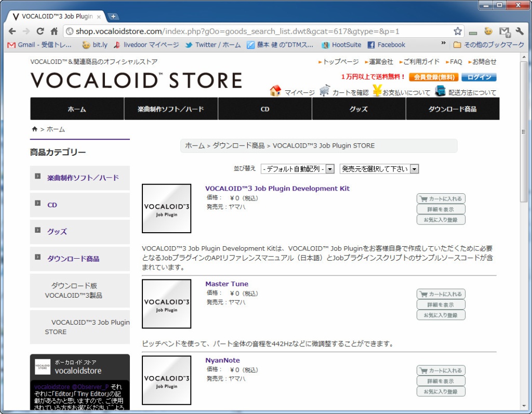This screenshot has width=532, height=414.
Task: Add Development Kit to cart
Action: pos(441,199)
